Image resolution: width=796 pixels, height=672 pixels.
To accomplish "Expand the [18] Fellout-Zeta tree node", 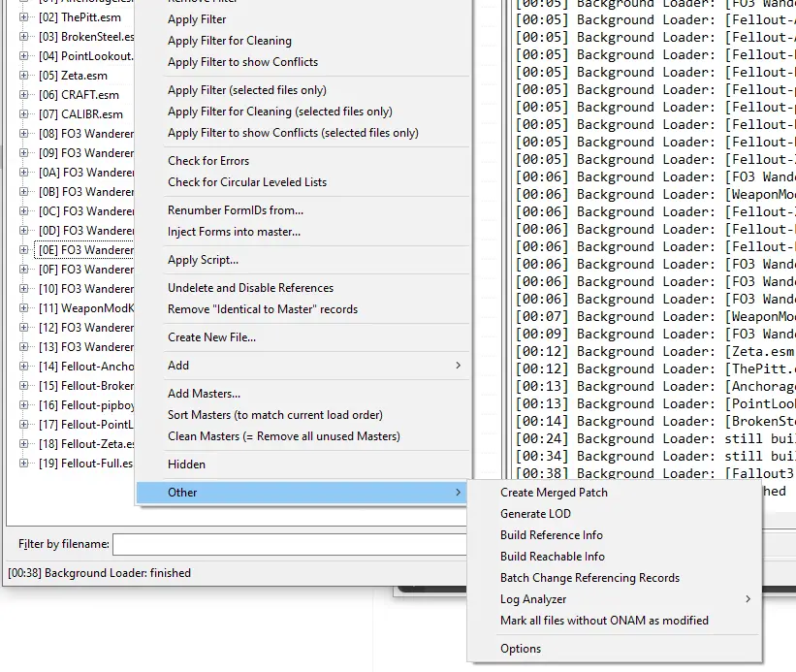I will coord(23,443).
